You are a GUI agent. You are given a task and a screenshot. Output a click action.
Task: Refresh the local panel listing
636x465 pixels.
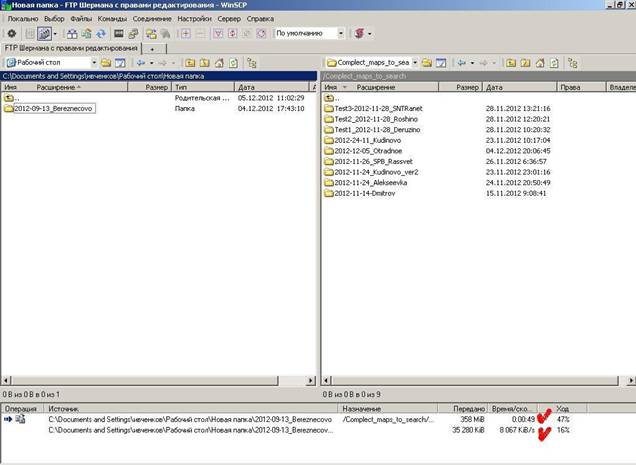(233, 63)
